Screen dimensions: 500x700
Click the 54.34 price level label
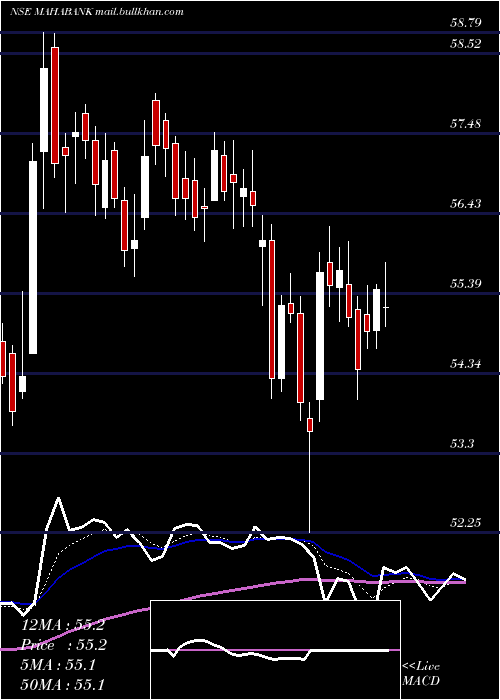click(x=466, y=364)
